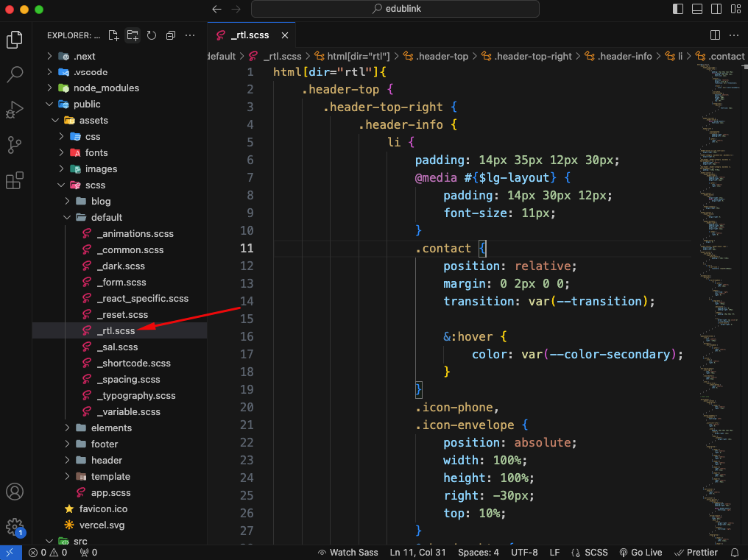Start Go Live server
This screenshot has height=560, width=748.
[x=641, y=553]
